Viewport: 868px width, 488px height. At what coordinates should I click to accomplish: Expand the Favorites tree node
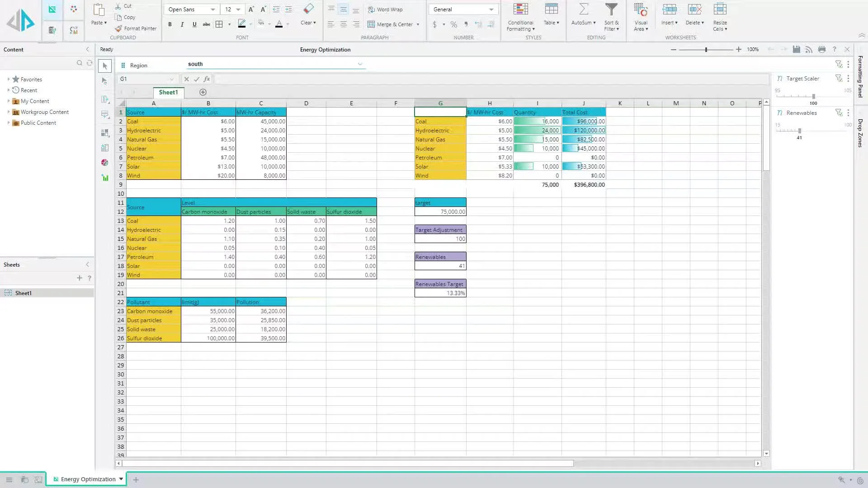pyautogui.click(x=9, y=79)
